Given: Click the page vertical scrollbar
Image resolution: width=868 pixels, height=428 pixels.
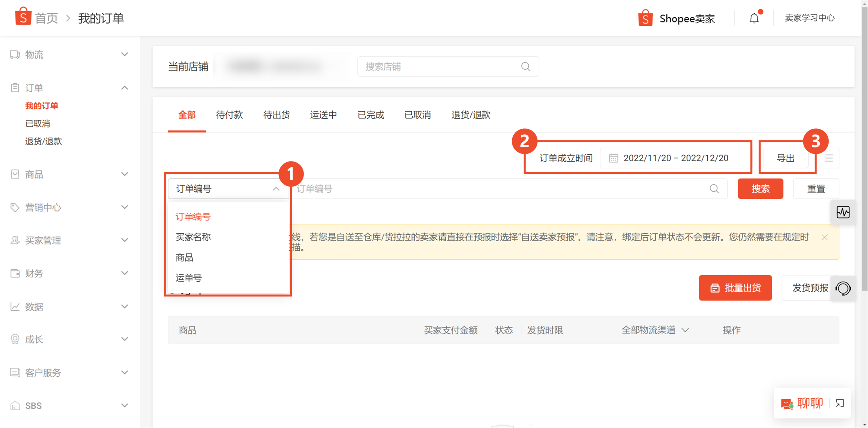Looking at the screenshot, I should click(x=865, y=149).
